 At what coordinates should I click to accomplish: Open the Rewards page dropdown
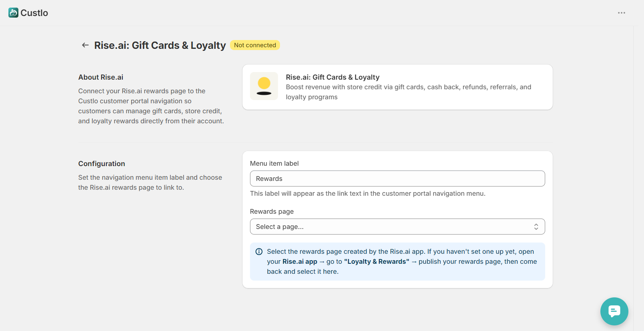[x=397, y=227]
